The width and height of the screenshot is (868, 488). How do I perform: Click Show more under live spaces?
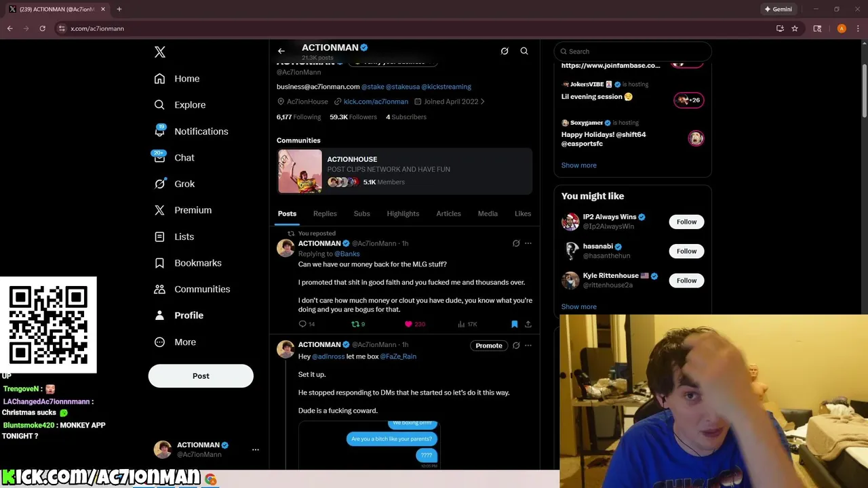(579, 165)
